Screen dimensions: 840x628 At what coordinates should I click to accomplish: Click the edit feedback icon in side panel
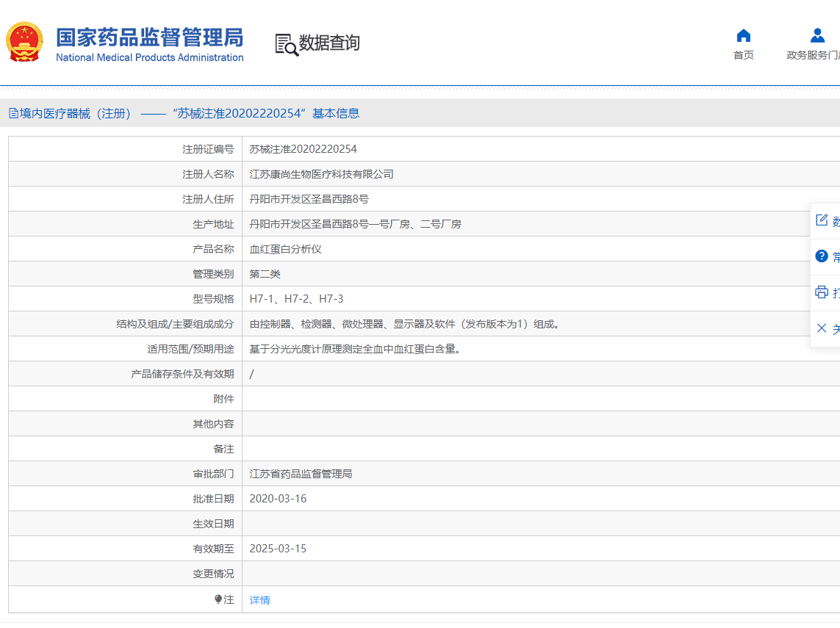pos(821,220)
